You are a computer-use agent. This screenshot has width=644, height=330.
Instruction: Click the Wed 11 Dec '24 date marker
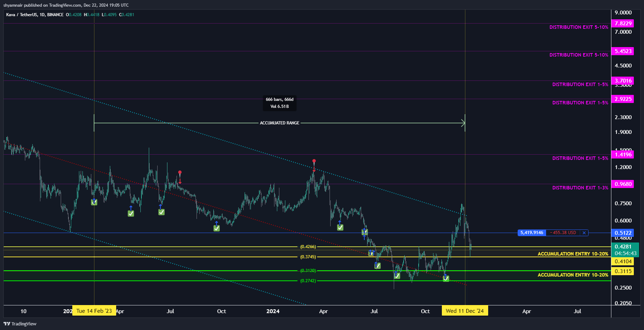(465, 311)
